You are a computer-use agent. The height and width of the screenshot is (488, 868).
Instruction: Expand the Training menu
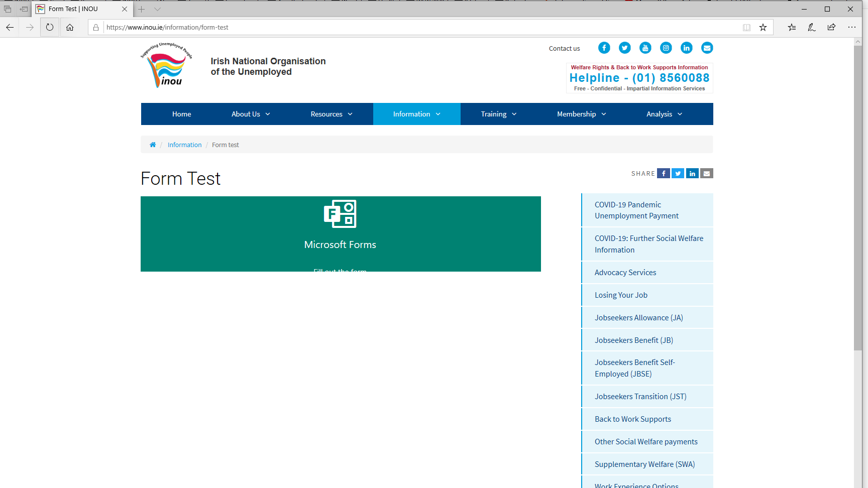click(x=499, y=114)
